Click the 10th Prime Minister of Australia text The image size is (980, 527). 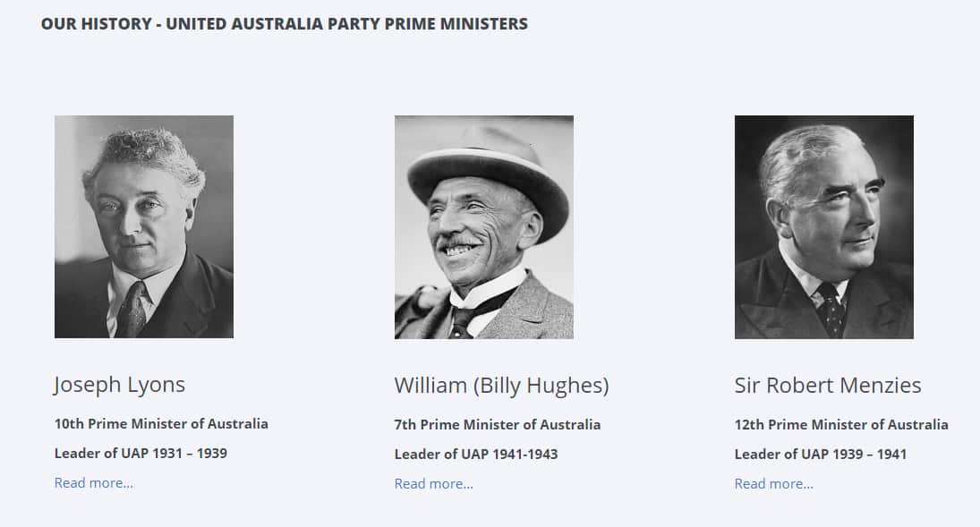point(160,424)
